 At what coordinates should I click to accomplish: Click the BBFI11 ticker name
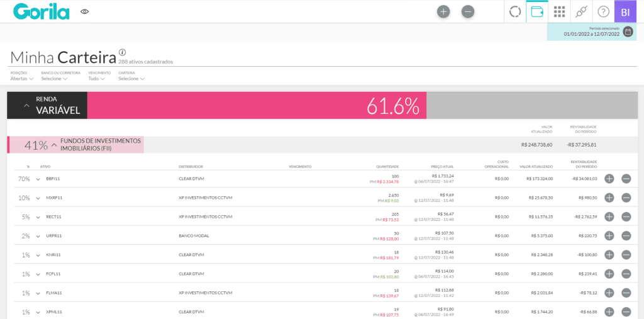click(x=52, y=179)
